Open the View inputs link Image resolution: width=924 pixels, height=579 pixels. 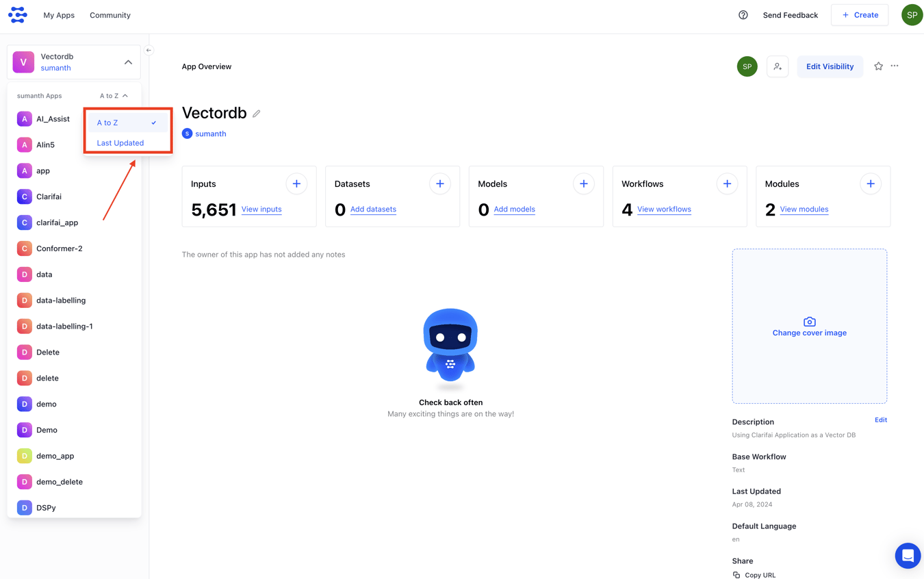click(x=261, y=209)
